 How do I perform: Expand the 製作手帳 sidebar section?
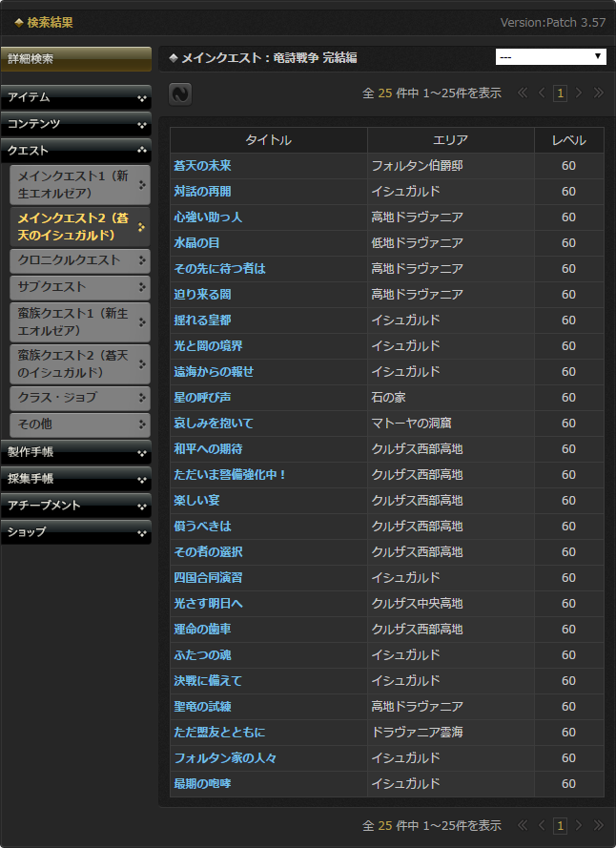[x=75, y=452]
